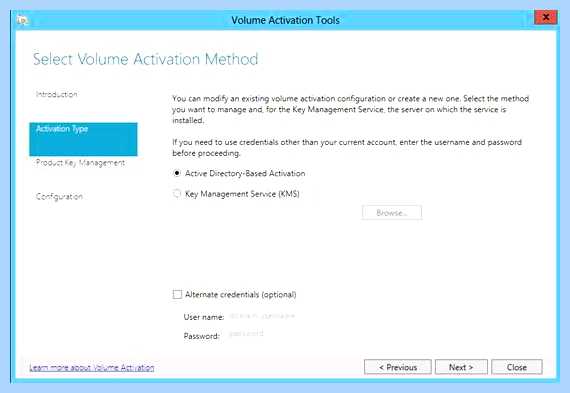Open Learn more about Volume Activation link
Viewport: 570px width, 393px height.
pos(92,368)
